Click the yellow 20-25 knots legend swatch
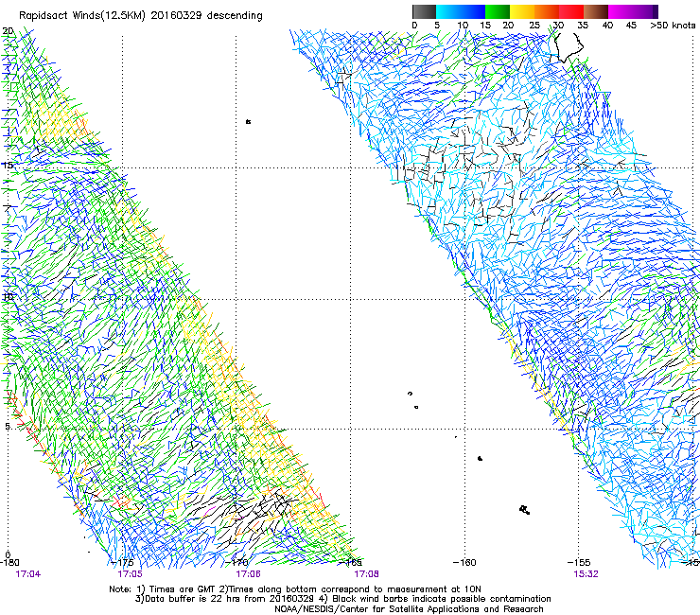The height and width of the screenshot is (615, 700). pyautogui.click(x=522, y=11)
